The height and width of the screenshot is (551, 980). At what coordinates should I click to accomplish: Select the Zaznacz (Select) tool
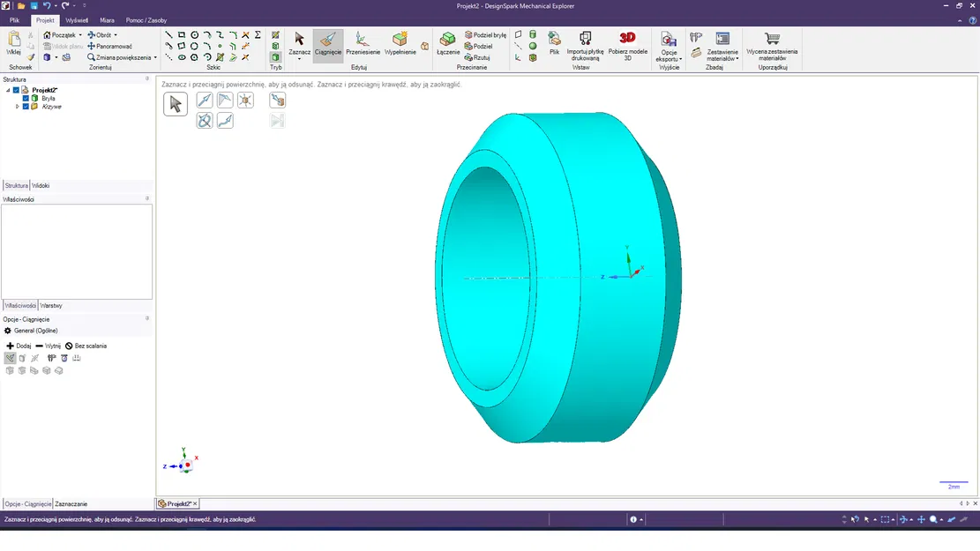298,44
